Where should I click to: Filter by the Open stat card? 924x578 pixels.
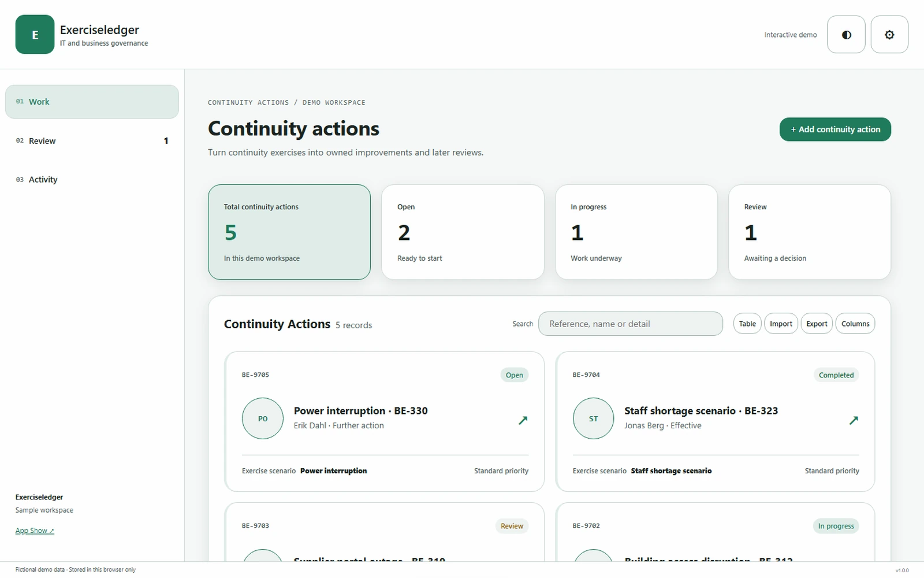(x=463, y=232)
